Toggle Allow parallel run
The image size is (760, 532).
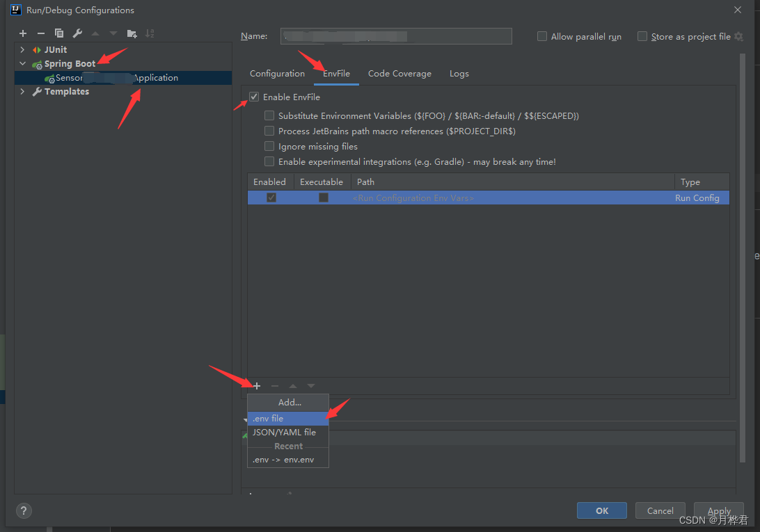click(x=542, y=36)
